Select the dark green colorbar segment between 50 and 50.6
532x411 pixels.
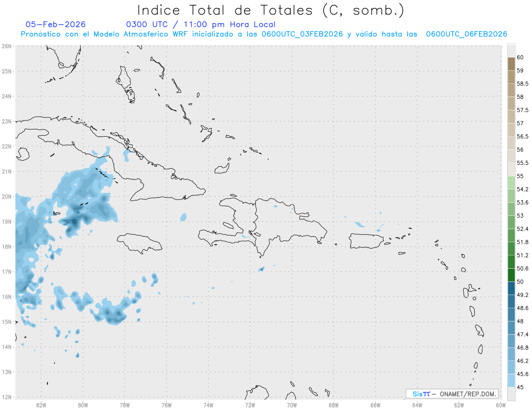click(511, 275)
